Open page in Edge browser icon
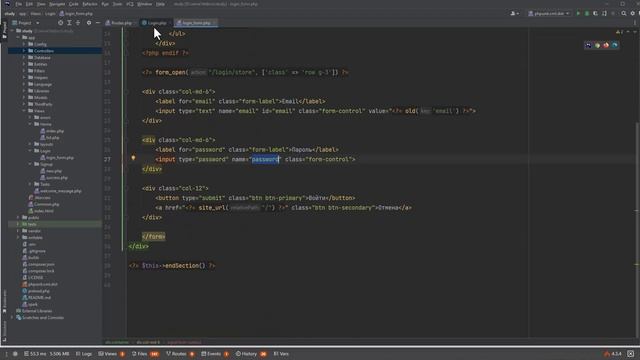The image size is (640, 360). coord(615,45)
